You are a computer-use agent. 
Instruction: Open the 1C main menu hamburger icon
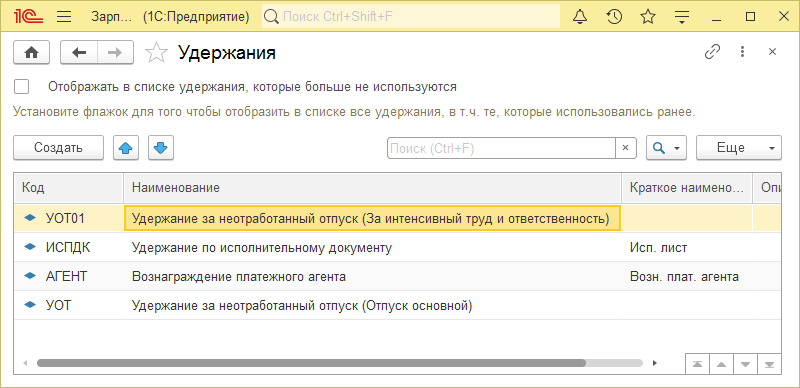[64, 17]
